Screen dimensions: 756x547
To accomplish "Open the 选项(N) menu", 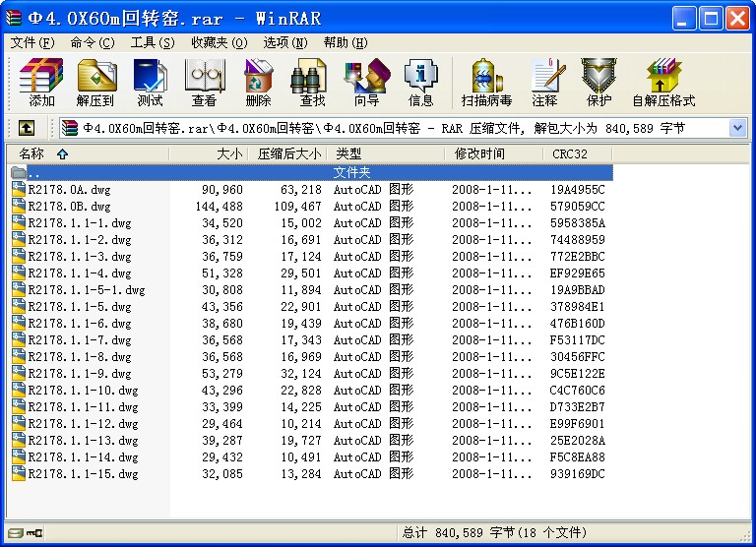I will point(285,43).
